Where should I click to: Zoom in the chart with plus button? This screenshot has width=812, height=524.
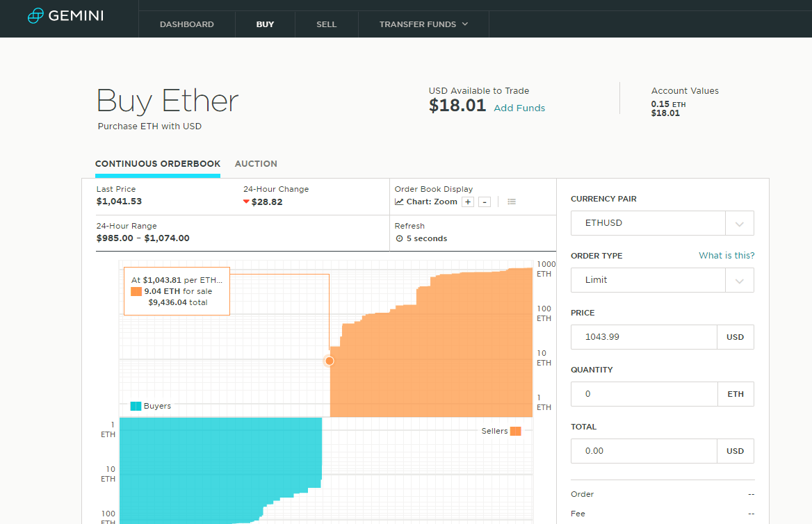[468, 202]
